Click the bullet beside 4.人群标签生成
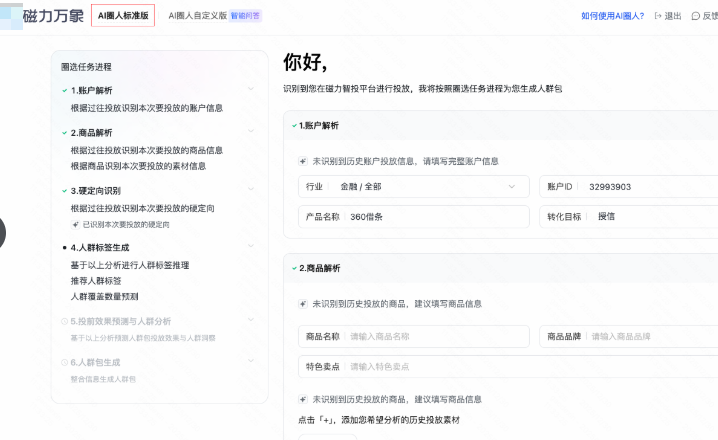 (x=65, y=248)
